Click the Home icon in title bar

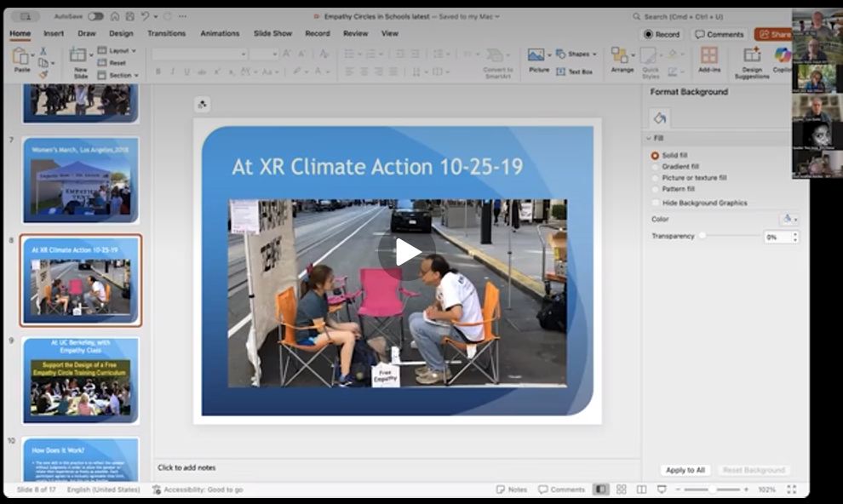(x=114, y=17)
